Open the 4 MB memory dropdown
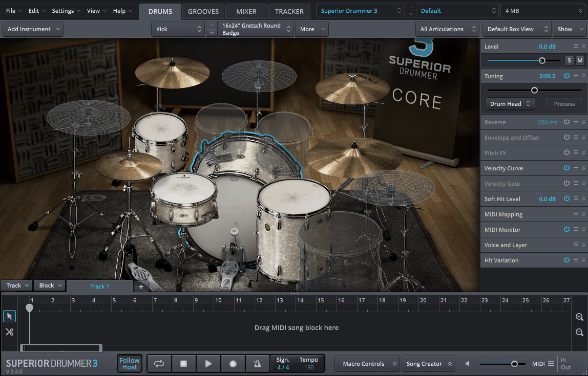This screenshot has width=588, height=376. 543,11
